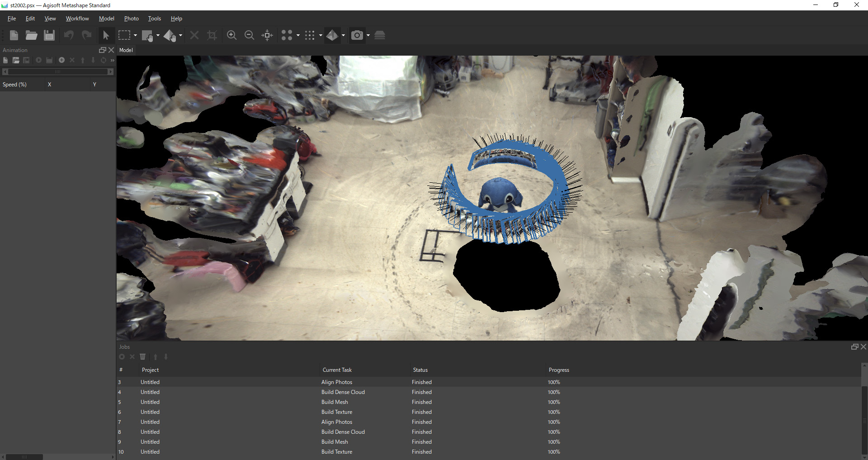Save the project using the floppy disk icon
Screen dimensions: 868x460
[49, 35]
